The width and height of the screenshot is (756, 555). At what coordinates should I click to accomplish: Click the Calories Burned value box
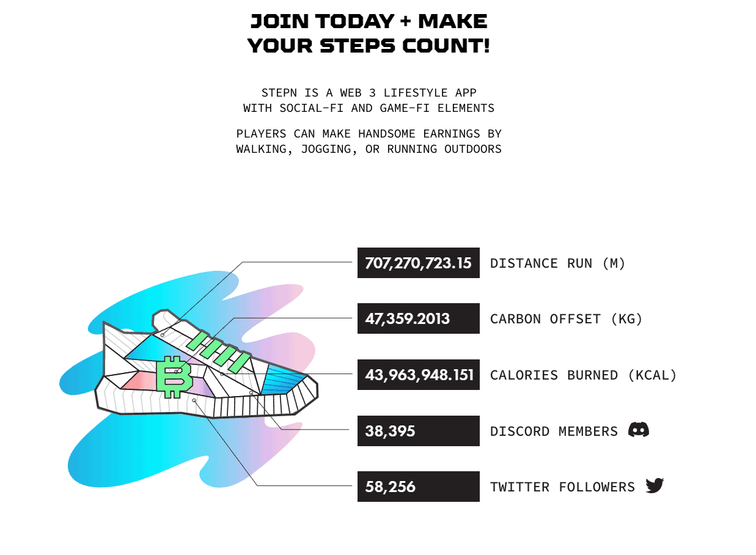(418, 375)
